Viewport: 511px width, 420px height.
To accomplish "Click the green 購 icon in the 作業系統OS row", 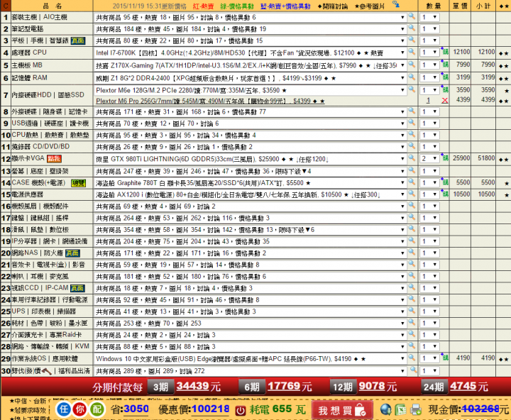I will click(445, 358).
